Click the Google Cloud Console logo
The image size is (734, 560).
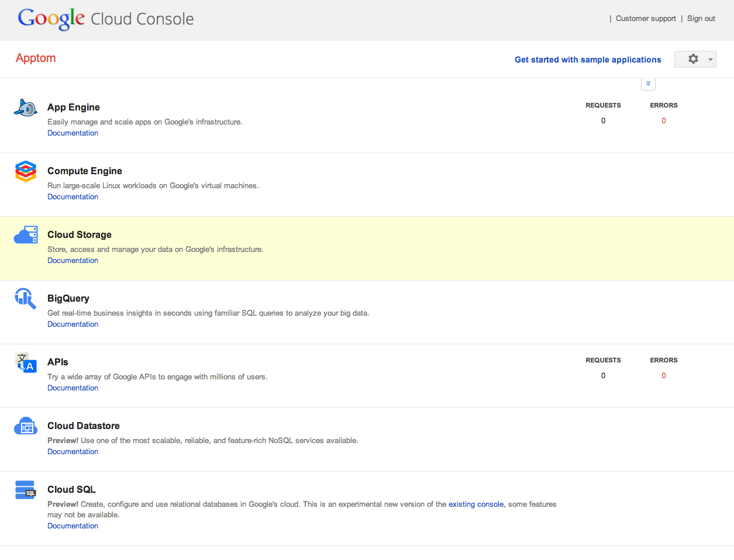coord(106,19)
